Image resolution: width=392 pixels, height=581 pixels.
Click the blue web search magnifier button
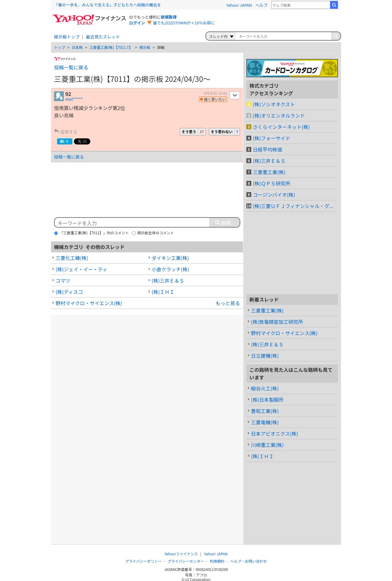[334, 5]
